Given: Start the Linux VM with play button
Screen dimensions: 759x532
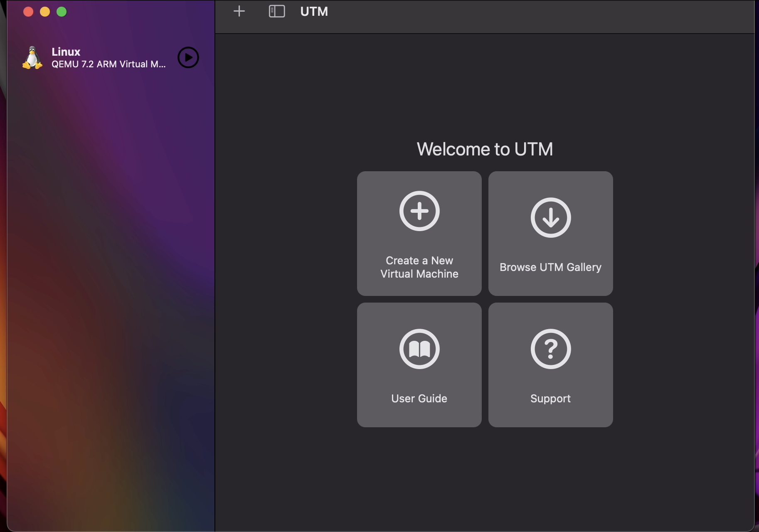Looking at the screenshot, I should click(x=188, y=57).
